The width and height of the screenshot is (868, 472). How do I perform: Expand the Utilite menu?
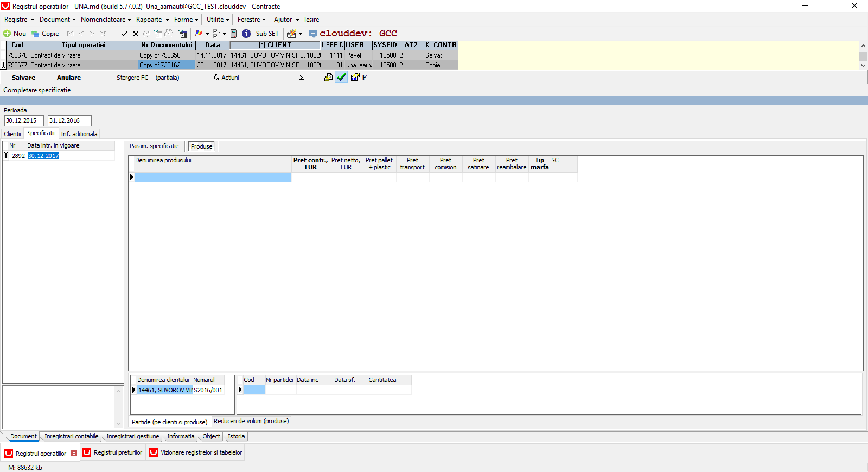click(218, 20)
